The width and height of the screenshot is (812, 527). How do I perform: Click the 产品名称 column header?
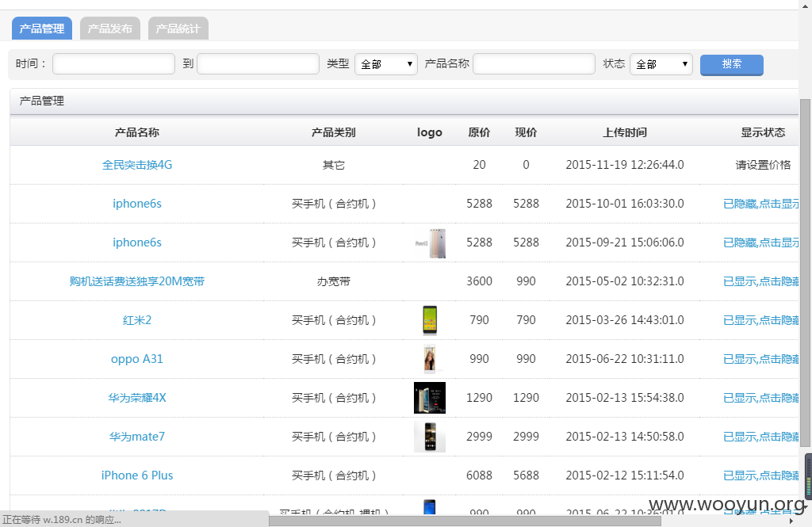tap(136, 132)
